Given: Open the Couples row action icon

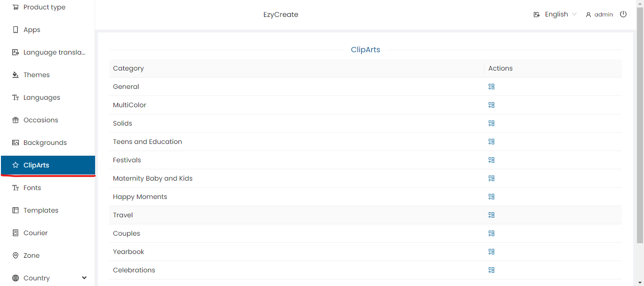Looking at the screenshot, I should click(491, 233).
